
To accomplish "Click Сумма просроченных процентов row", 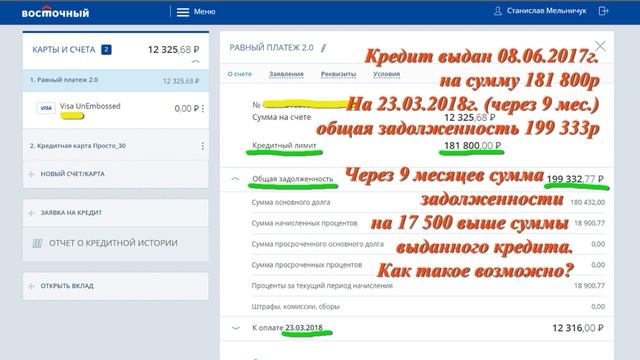I will (428, 265).
